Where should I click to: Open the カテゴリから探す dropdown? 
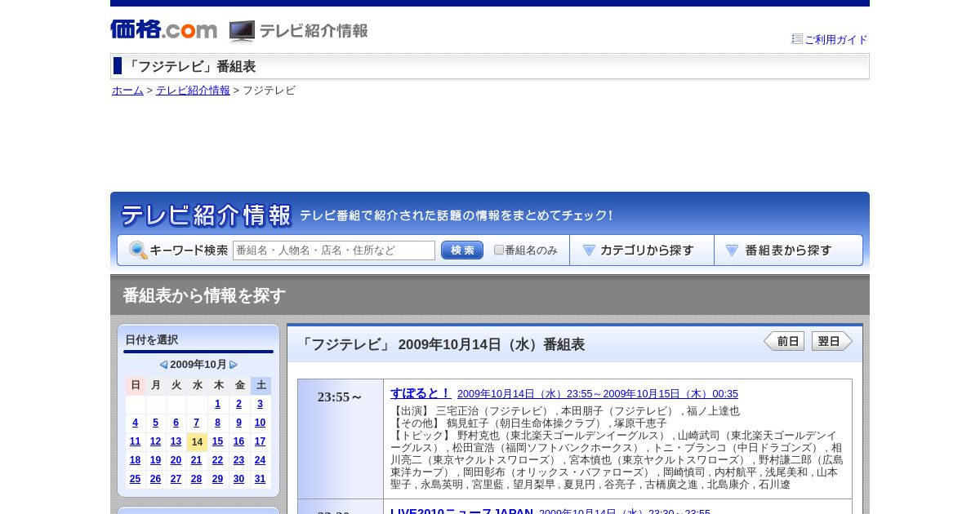pyautogui.click(x=642, y=250)
